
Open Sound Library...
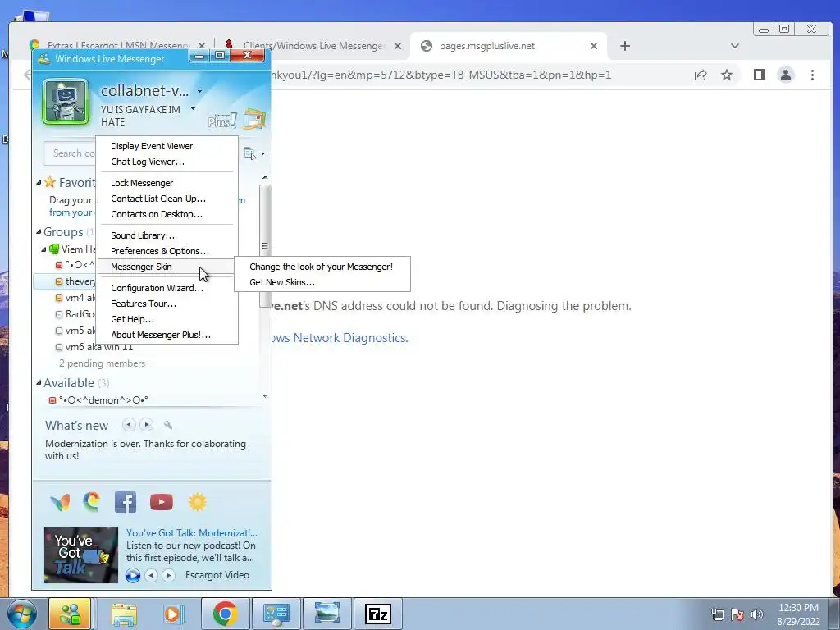(x=167, y=235)
